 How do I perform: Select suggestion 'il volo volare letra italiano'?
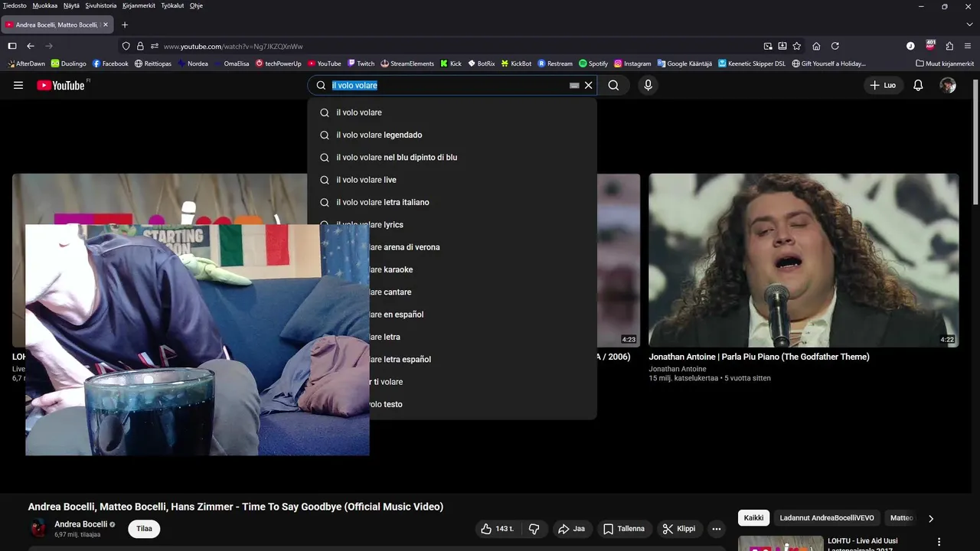tap(452, 202)
